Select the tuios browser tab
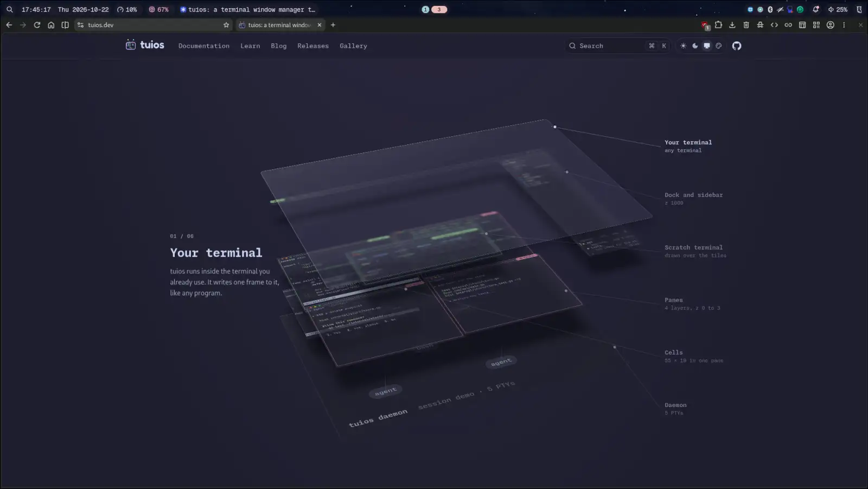Image resolution: width=868 pixels, height=489 pixels. point(280,25)
